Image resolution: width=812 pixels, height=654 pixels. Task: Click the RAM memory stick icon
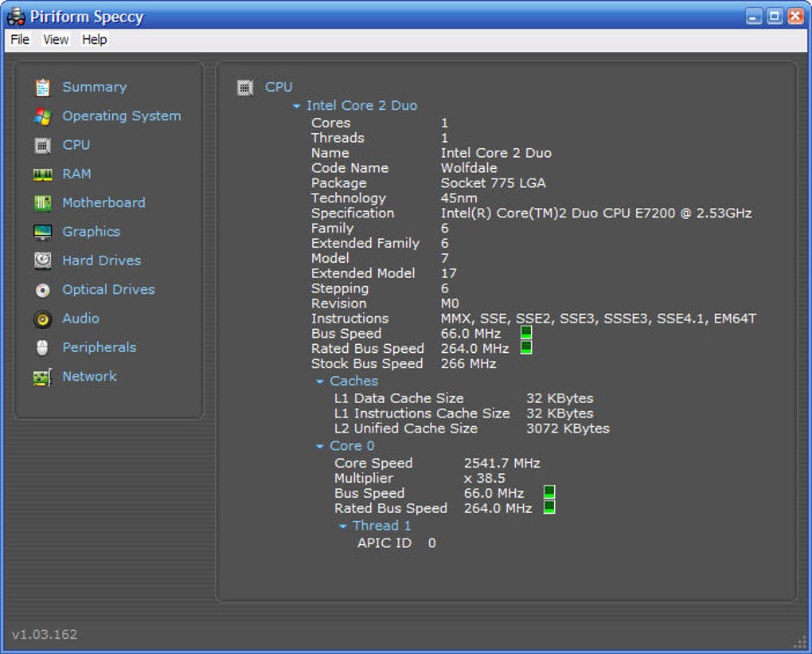42,174
